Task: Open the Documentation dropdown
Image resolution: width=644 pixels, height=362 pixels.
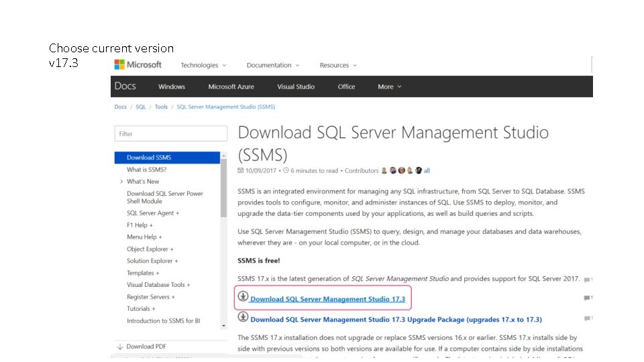Action: 272,65
